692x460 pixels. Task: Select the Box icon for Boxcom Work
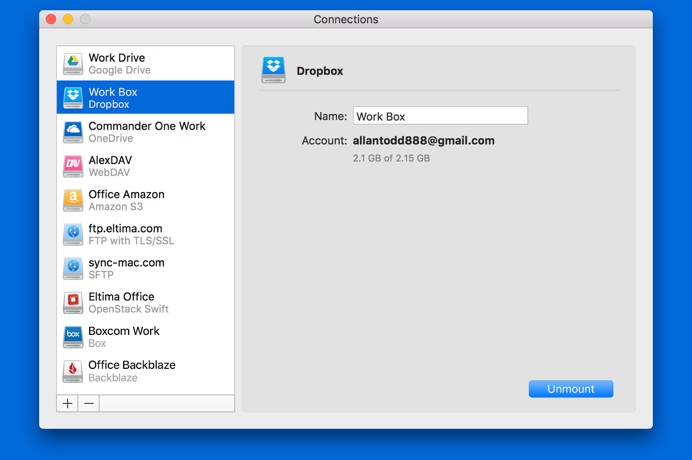click(73, 336)
